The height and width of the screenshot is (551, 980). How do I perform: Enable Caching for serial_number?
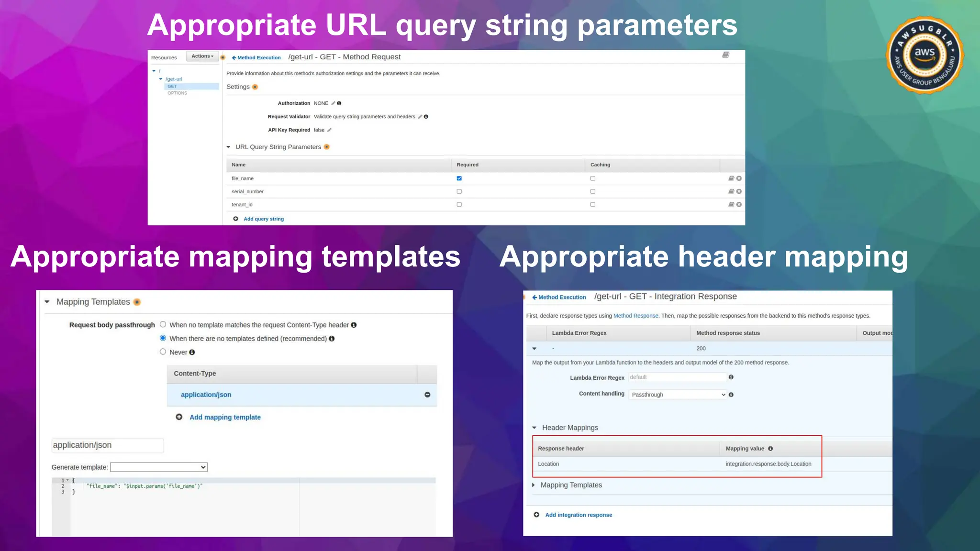593,191
